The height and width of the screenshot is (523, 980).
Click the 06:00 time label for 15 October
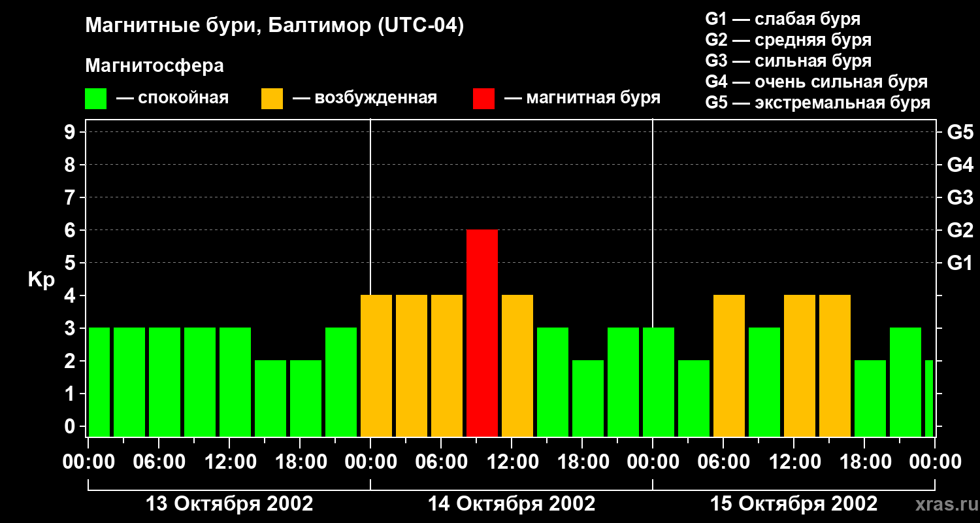[x=723, y=462]
